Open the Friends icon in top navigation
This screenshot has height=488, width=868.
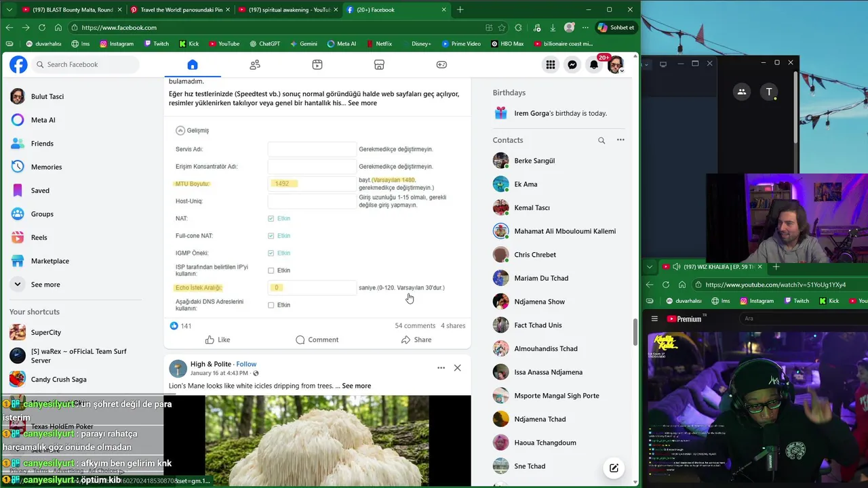(255, 64)
